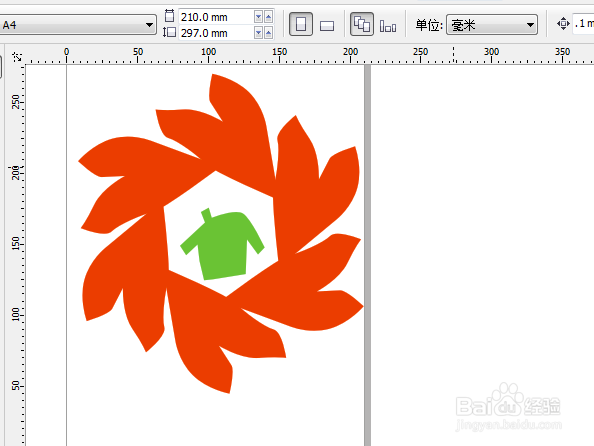
Task: Apply layout to current page only
Action: 388,26
